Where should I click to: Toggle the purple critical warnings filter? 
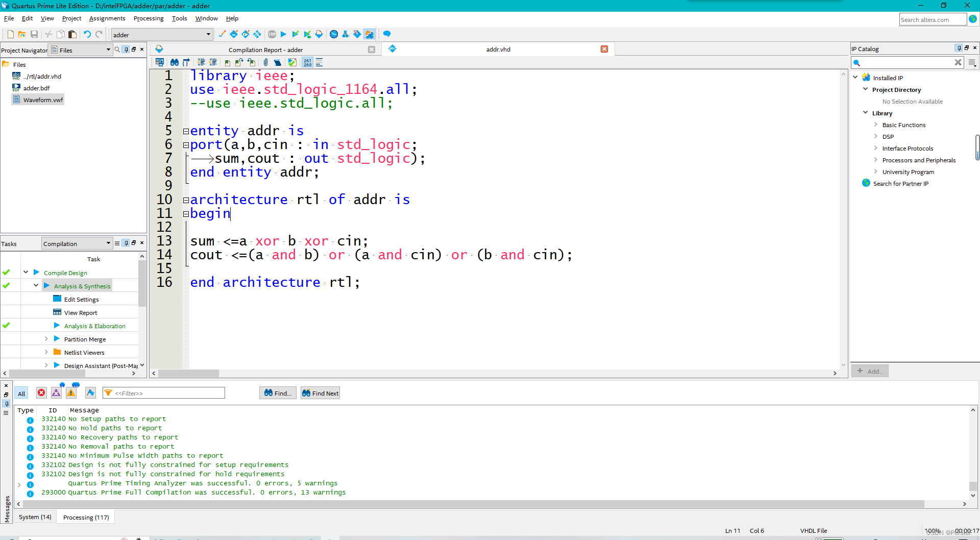[56, 392]
